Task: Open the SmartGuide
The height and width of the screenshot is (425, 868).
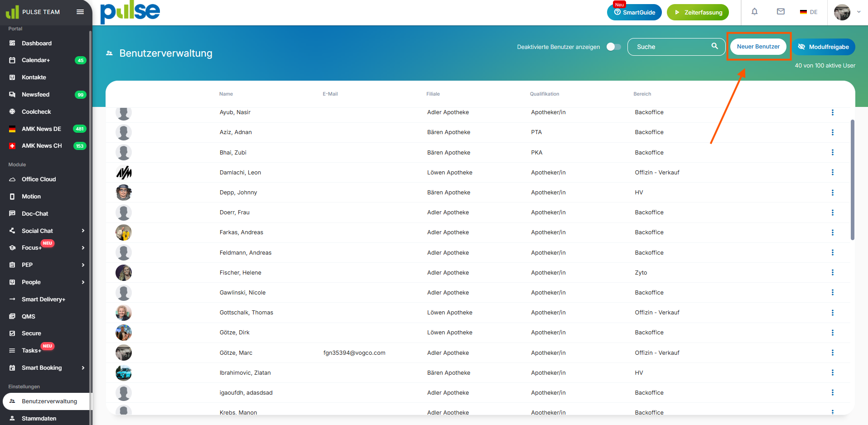Action: 634,12
